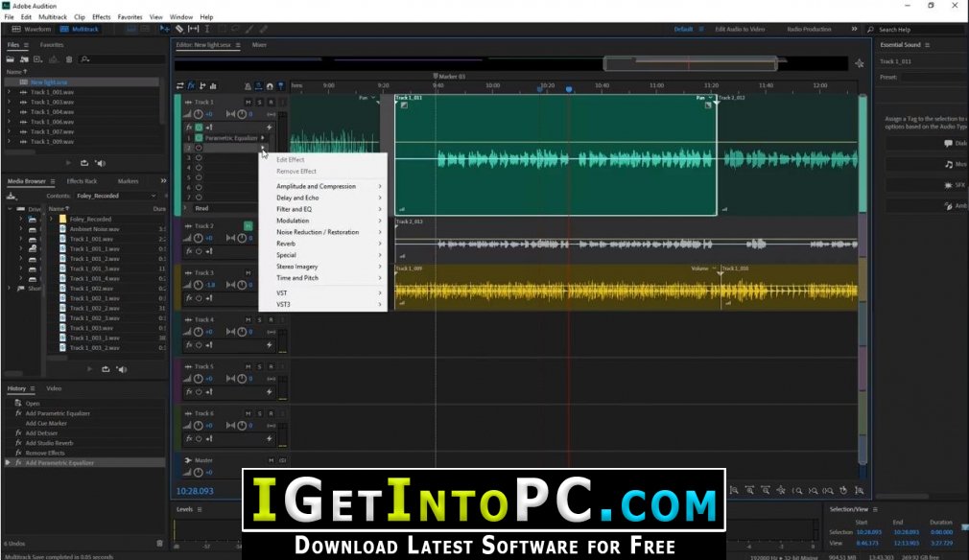969x560 pixels.
Task: Expand Track 1_001.wav in Files panel
Action: (x=9, y=92)
